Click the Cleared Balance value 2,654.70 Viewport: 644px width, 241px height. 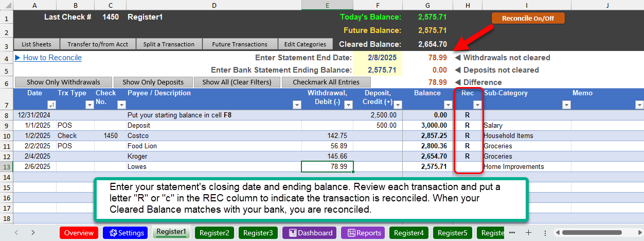click(x=432, y=44)
